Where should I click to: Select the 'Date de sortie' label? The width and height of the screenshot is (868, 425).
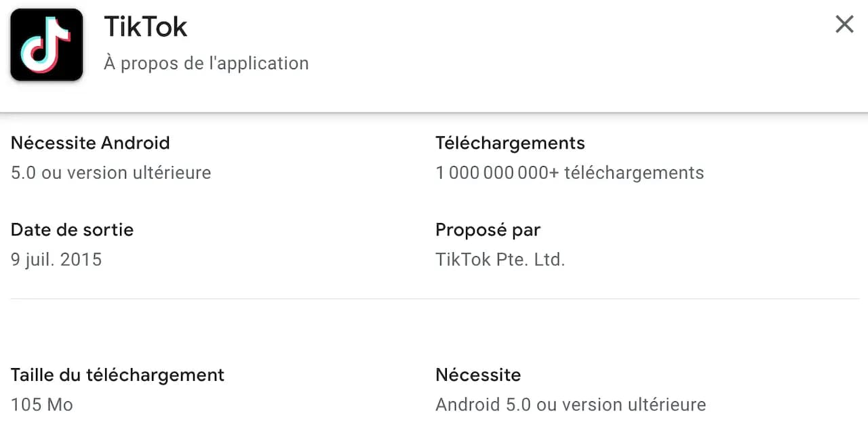pyautogui.click(x=72, y=230)
